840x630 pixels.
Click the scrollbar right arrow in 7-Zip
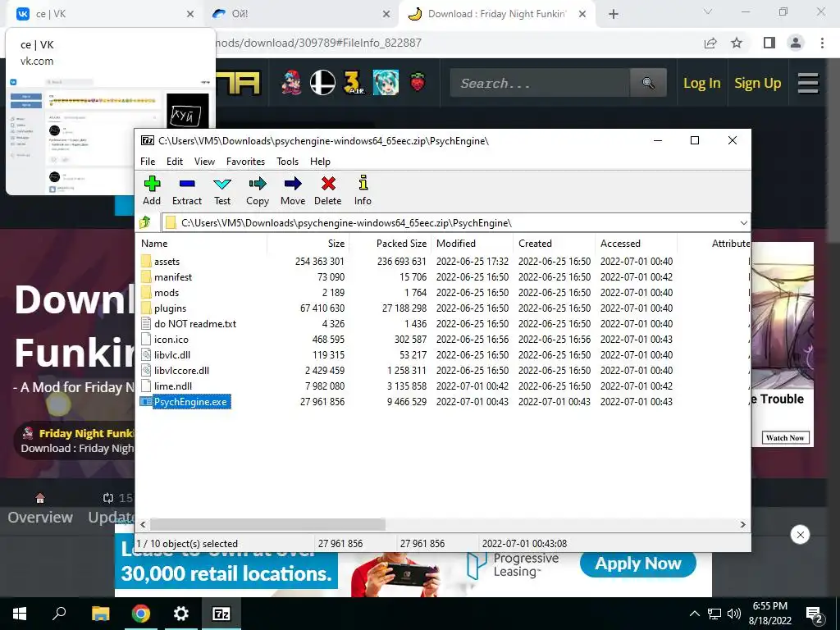(x=743, y=524)
